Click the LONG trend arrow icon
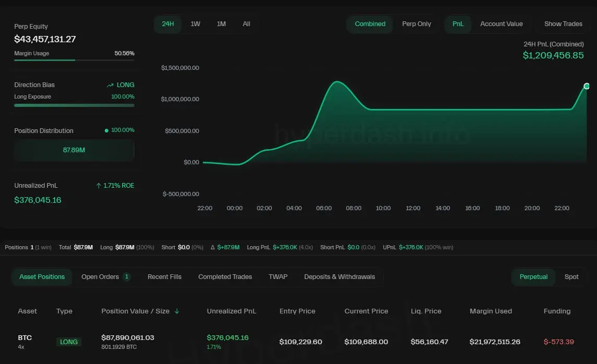The width and height of the screenshot is (597, 364). click(110, 85)
